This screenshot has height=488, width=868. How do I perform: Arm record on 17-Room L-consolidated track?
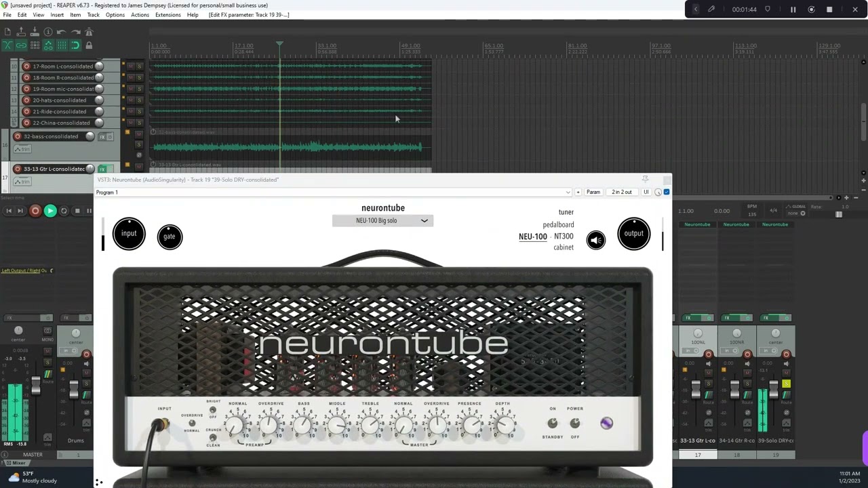click(x=26, y=66)
